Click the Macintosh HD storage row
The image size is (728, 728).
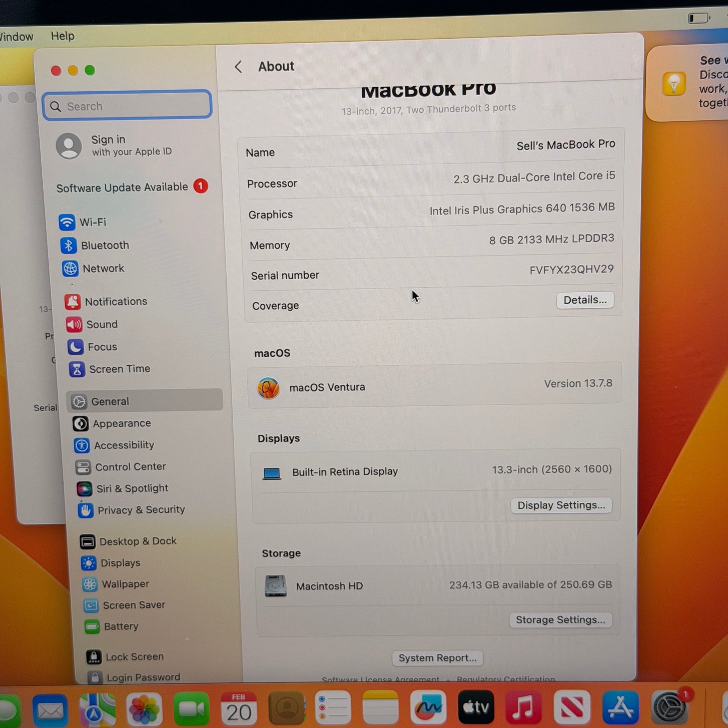coord(437,585)
